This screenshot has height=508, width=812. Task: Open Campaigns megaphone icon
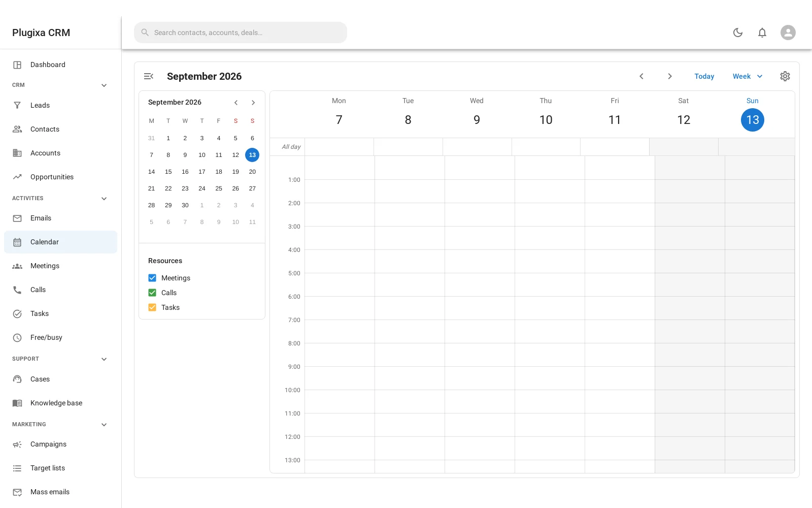[x=17, y=444]
